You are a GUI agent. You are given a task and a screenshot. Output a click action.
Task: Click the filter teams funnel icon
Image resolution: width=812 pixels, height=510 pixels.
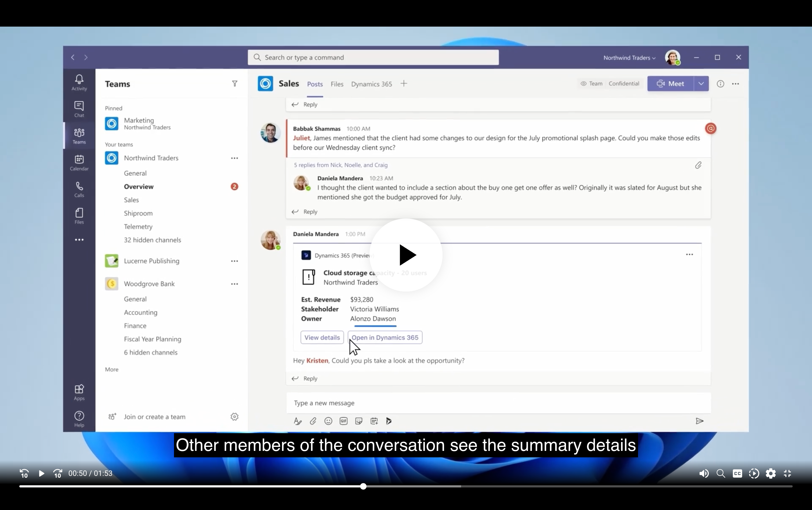235,84
